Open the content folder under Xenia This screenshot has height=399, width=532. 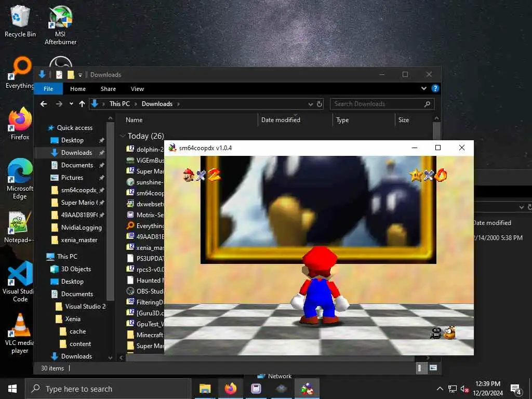(x=80, y=344)
